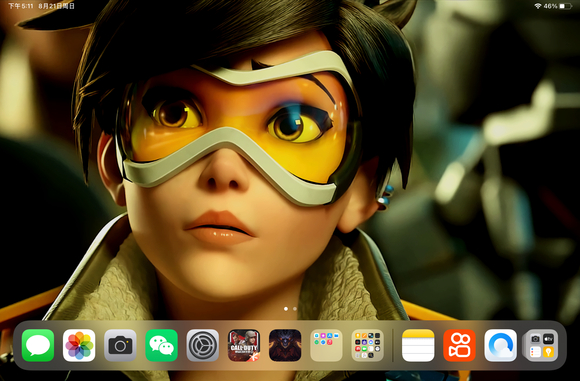Select the first home screen page dot

pyautogui.click(x=286, y=308)
